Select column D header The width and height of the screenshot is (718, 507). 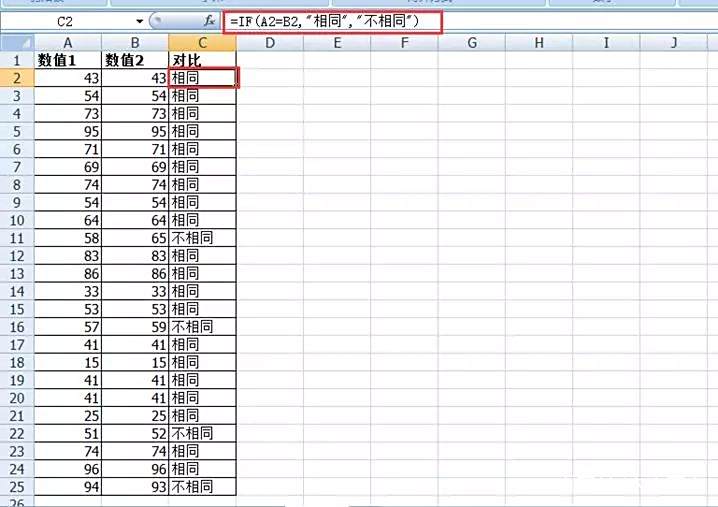270,43
